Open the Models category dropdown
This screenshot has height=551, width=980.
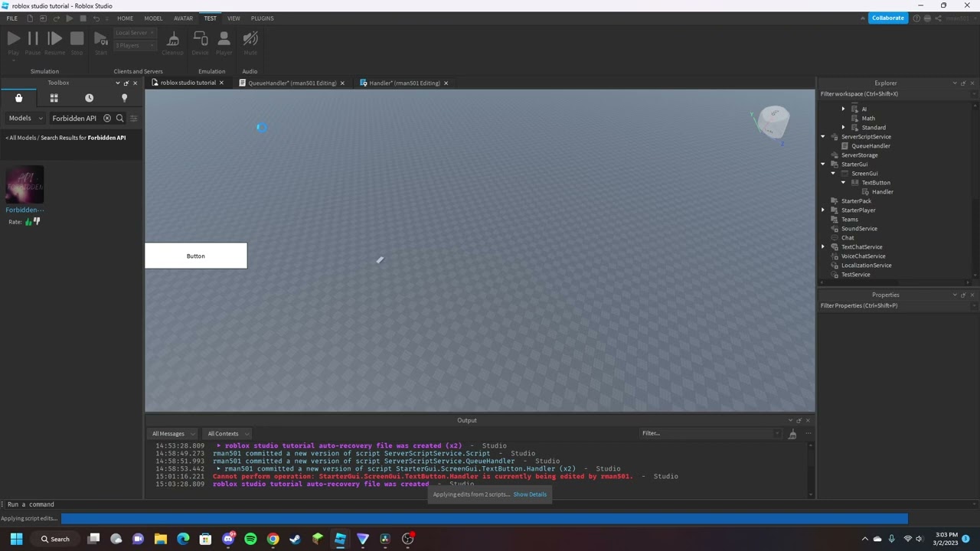coord(24,119)
